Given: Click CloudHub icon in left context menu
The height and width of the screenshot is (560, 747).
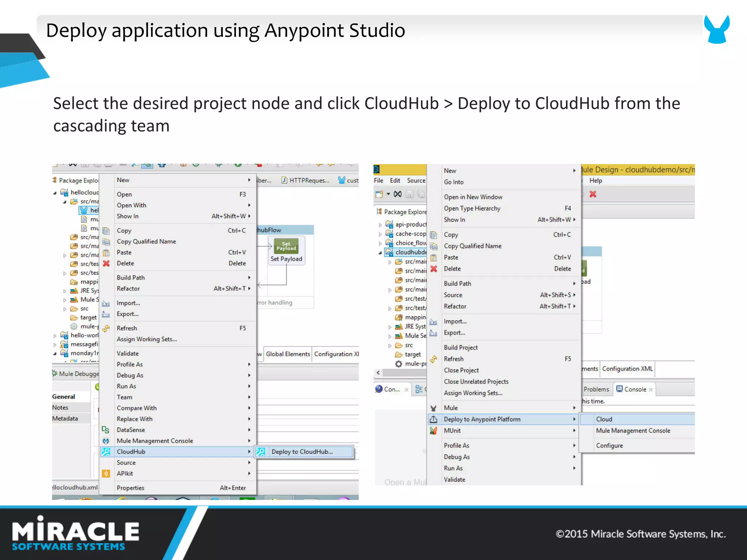Looking at the screenshot, I should pos(105,452).
